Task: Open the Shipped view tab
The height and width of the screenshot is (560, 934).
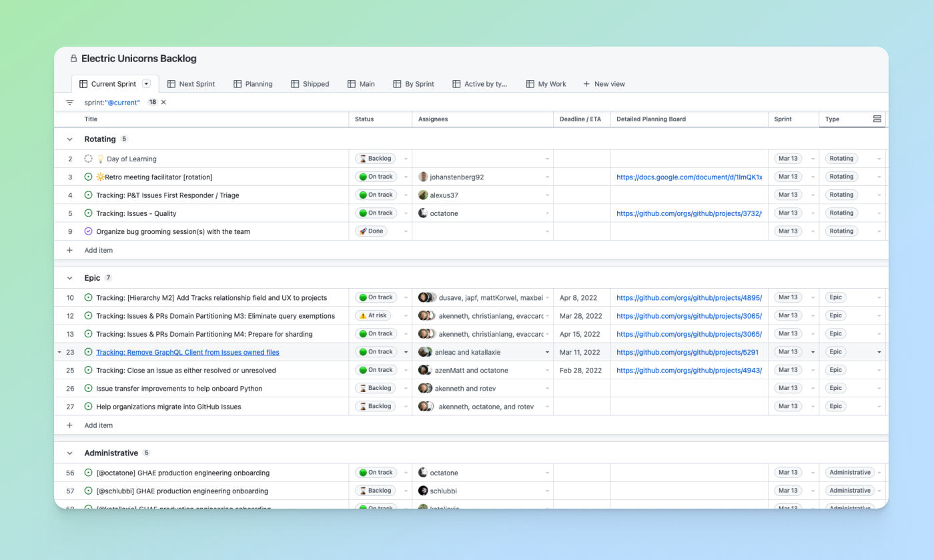Action: (x=310, y=84)
